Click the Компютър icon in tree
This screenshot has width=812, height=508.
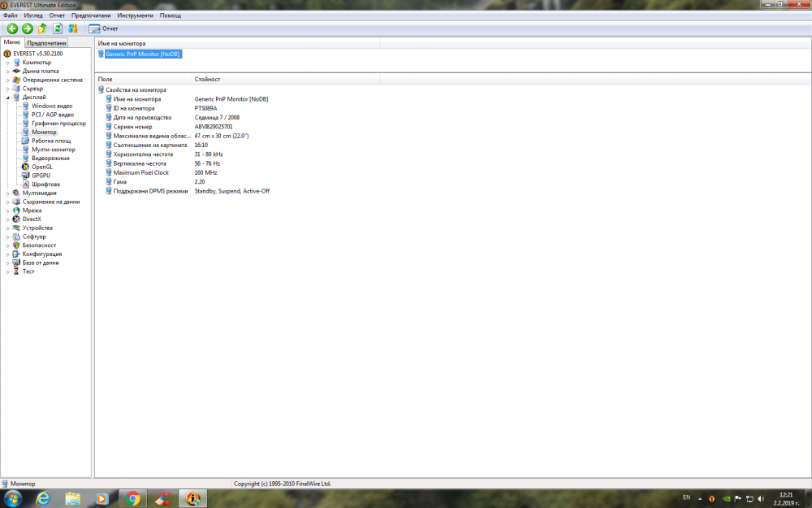[16, 63]
